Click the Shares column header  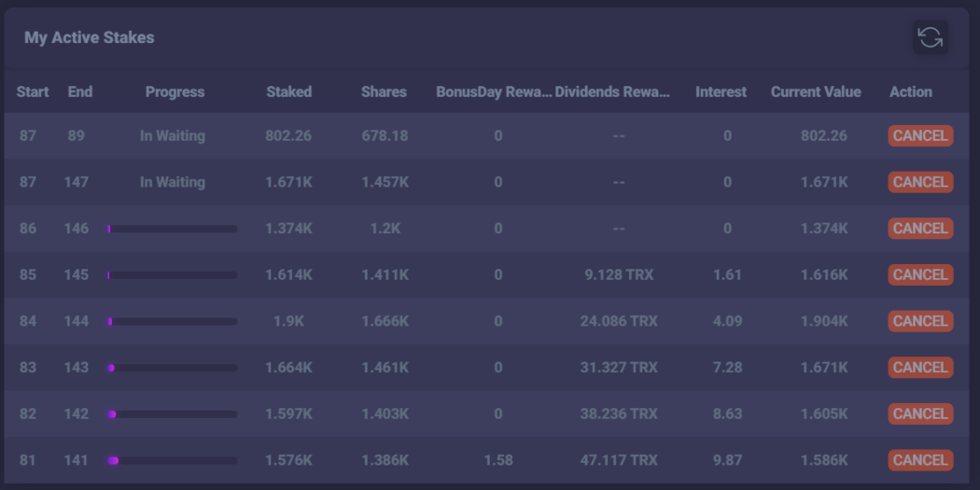point(384,91)
